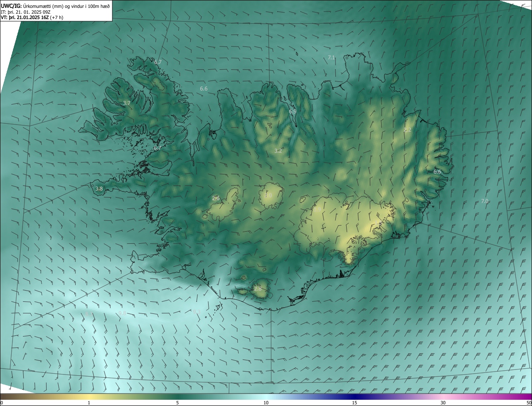
Task: Click the 2.2 value in the northeast highlands
Action: click(407, 130)
